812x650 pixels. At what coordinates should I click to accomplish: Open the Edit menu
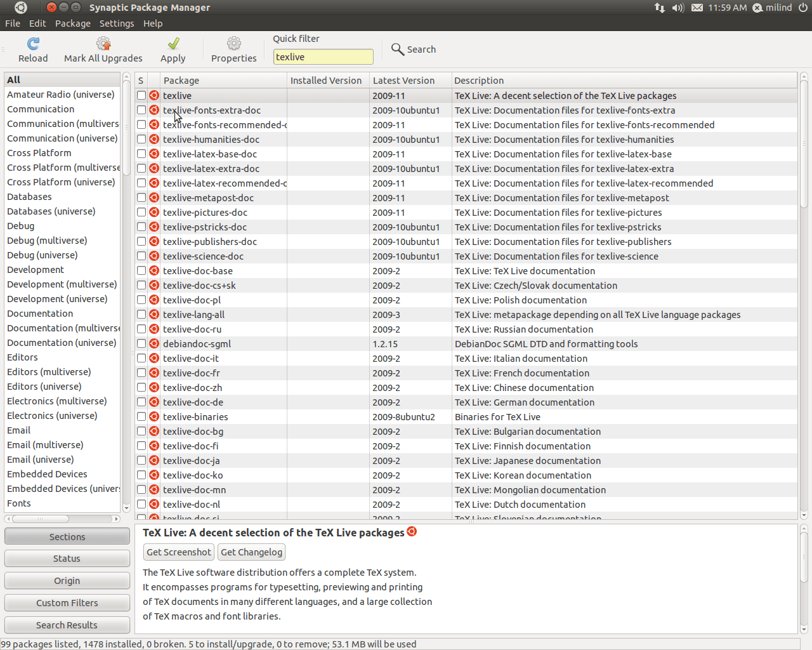(37, 23)
